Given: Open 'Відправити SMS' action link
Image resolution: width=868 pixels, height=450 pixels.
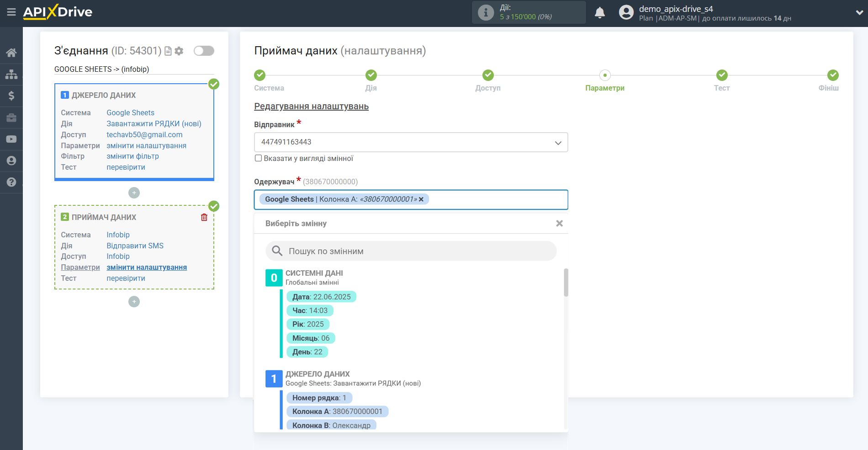Looking at the screenshot, I should 135,246.
